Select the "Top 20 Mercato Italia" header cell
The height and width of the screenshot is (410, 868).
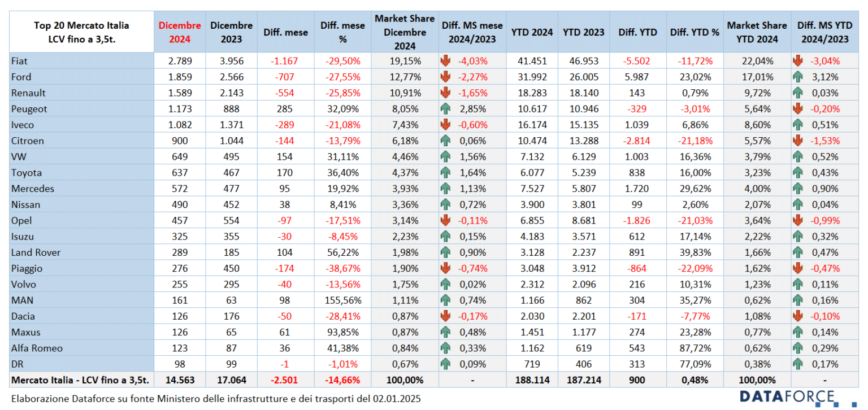pos(81,32)
